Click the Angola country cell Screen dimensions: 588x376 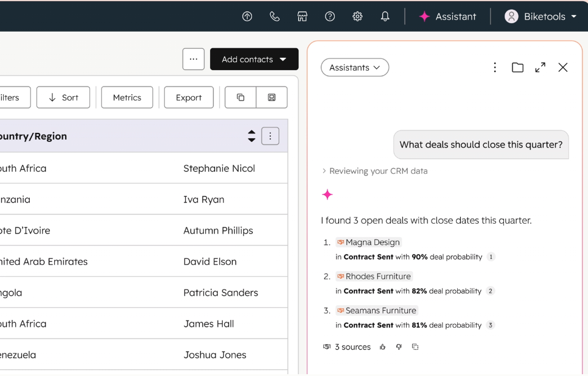[x=11, y=293]
